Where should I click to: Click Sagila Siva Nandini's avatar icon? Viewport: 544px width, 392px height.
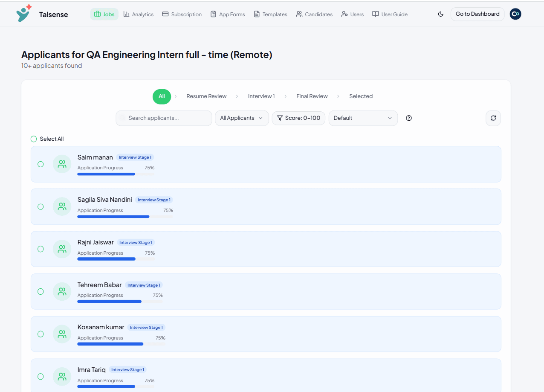[x=62, y=206]
